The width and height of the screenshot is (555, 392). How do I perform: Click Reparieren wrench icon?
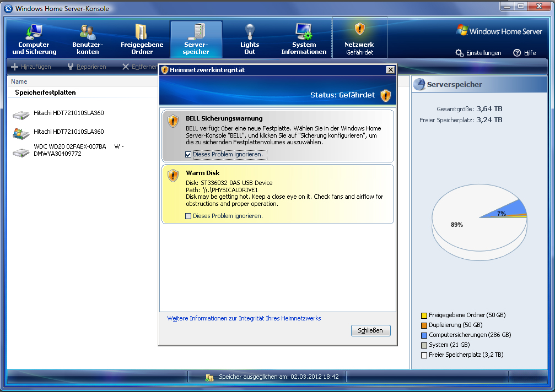point(71,67)
